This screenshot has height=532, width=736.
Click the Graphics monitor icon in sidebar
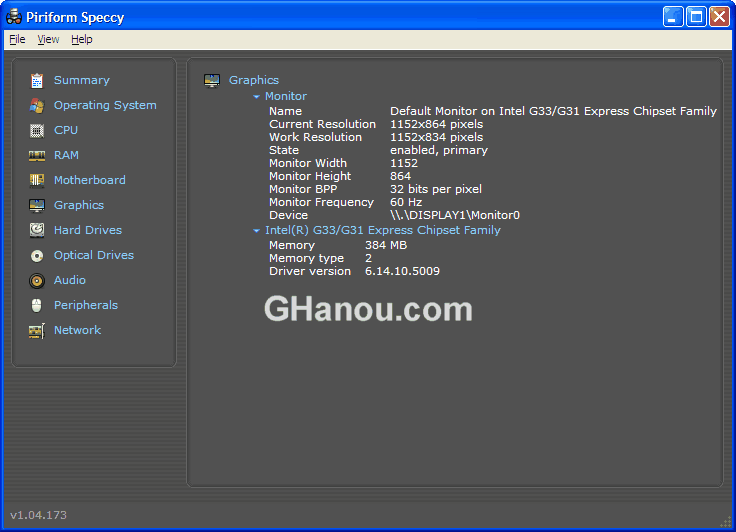37,205
